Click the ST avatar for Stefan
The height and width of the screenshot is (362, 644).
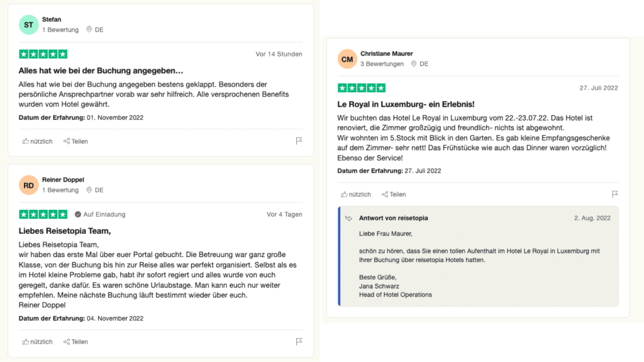[x=29, y=25]
